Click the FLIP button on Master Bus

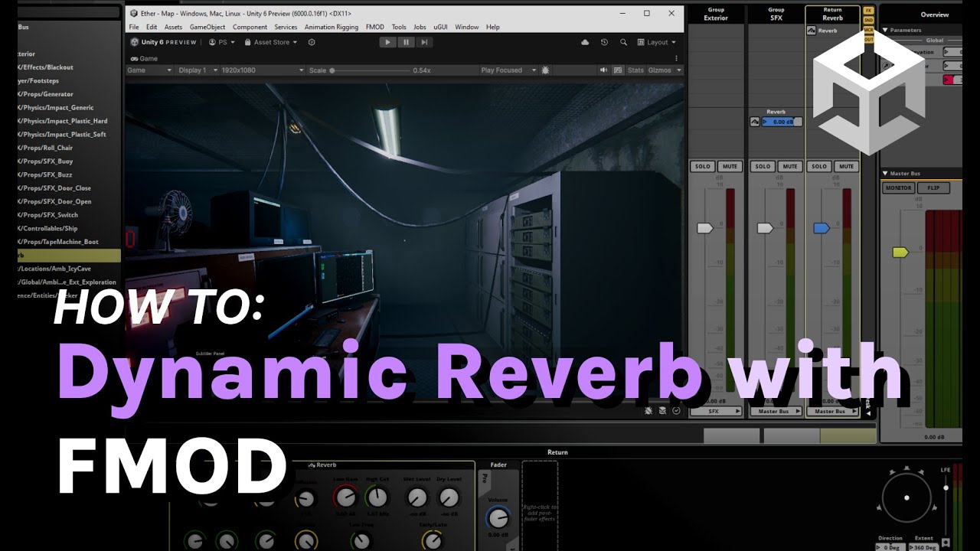click(x=934, y=187)
